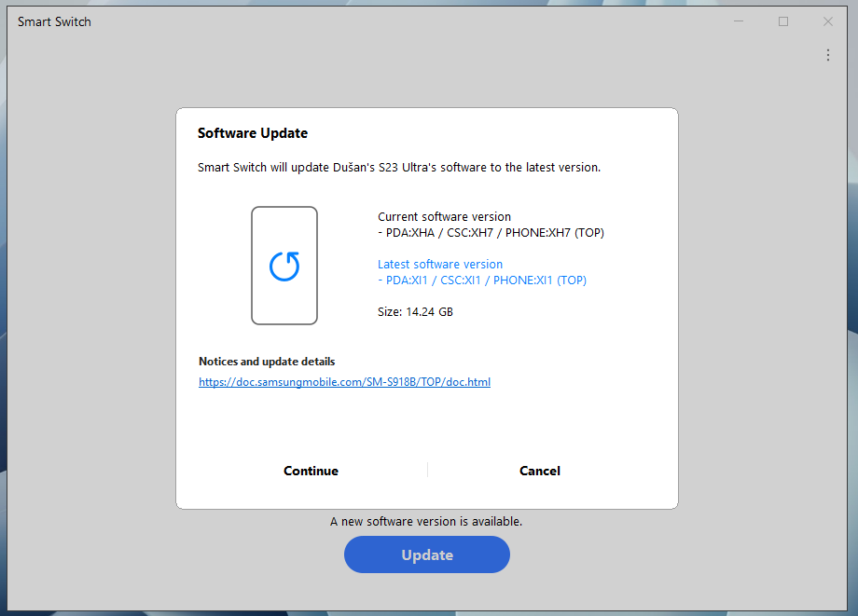Click the Size: 14.24 GB text
Image resolution: width=858 pixels, height=616 pixels.
point(415,312)
